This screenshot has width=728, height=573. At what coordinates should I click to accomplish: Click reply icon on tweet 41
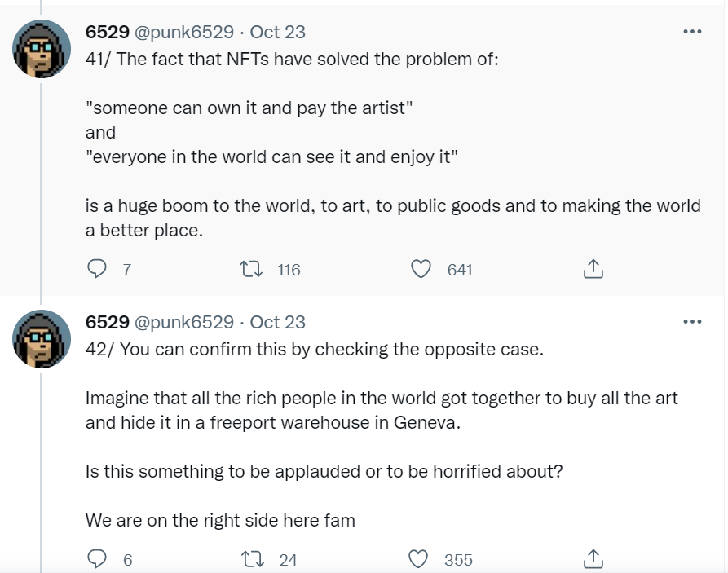pyautogui.click(x=97, y=269)
